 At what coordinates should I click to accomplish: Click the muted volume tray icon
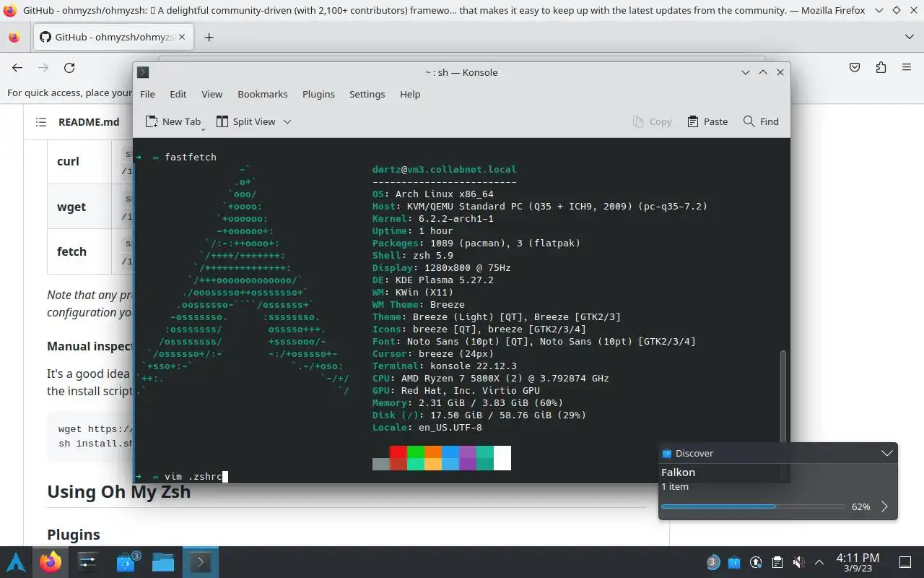tap(798, 562)
